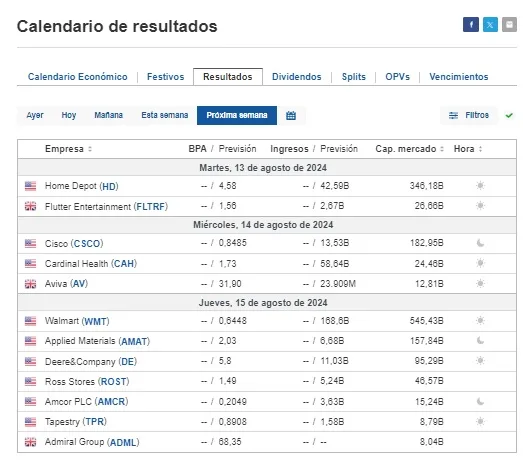Viewport: 523px width, 469px height.
Task: Show results for Ayer
Action: tap(35, 115)
